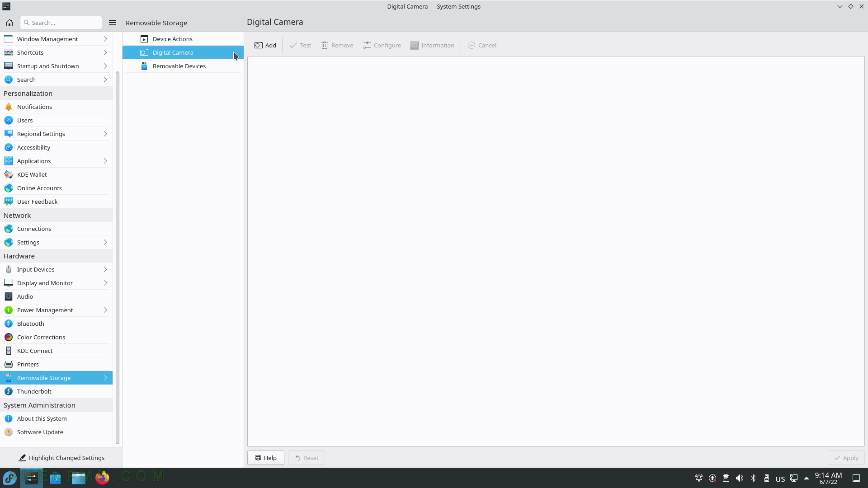Click the Removable Devices USB icon
The image size is (868, 488).
[x=144, y=66]
